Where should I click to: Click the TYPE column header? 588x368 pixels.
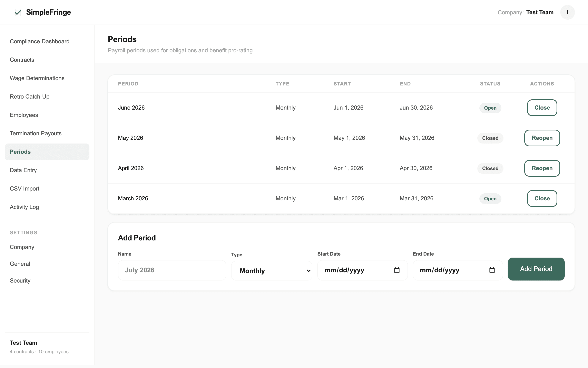coord(282,84)
